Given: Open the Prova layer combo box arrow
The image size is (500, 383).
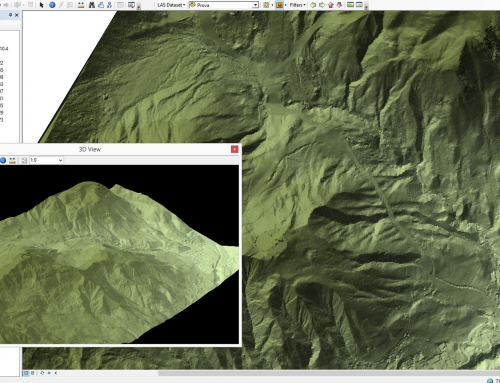Looking at the screenshot, I should (255, 5).
